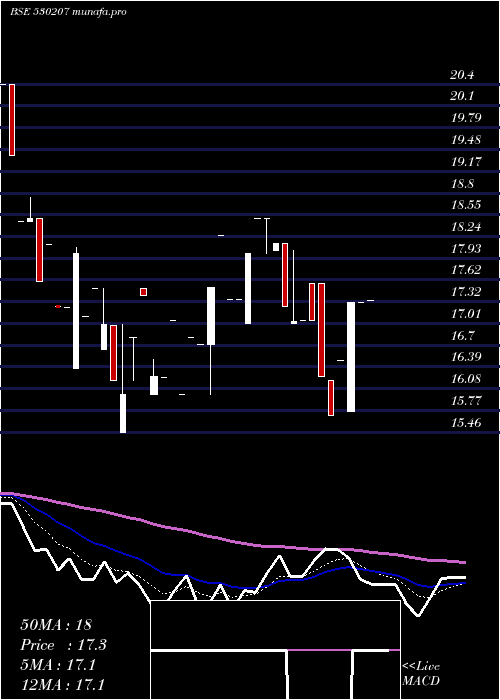500x700 pixels.
Task: Select the 18.24 price label
Action: click(x=466, y=227)
